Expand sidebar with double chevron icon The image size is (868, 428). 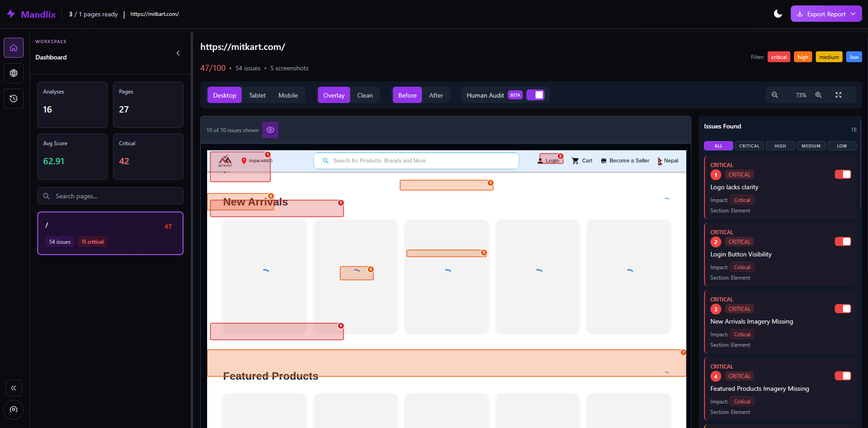[14, 388]
